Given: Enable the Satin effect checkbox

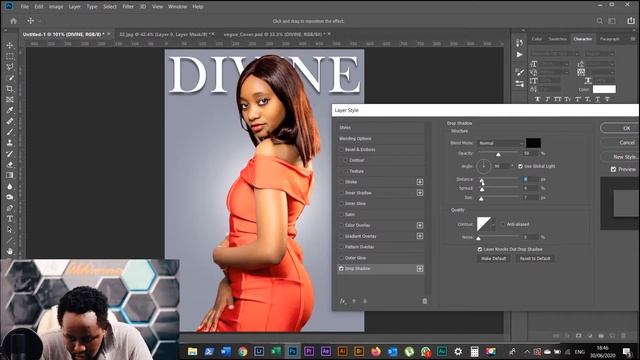Looking at the screenshot, I should coord(341,214).
